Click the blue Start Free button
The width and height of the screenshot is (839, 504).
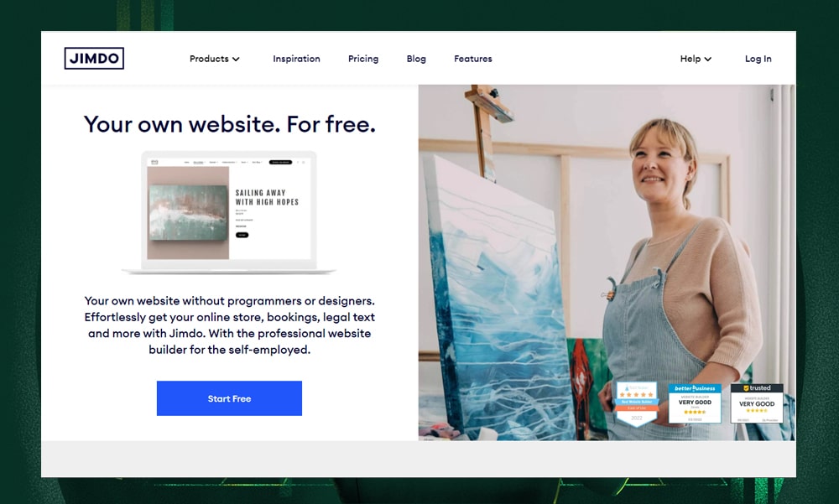[229, 398]
